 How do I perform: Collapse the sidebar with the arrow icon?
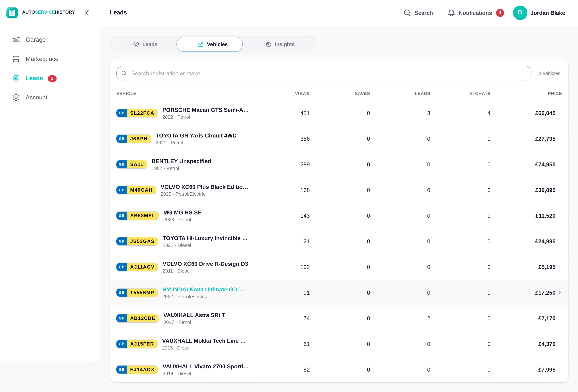(88, 13)
